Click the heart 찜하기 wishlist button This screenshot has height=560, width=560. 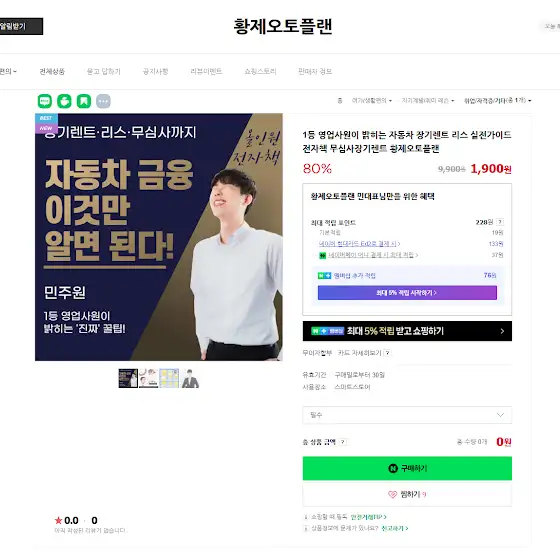pyautogui.click(x=407, y=494)
